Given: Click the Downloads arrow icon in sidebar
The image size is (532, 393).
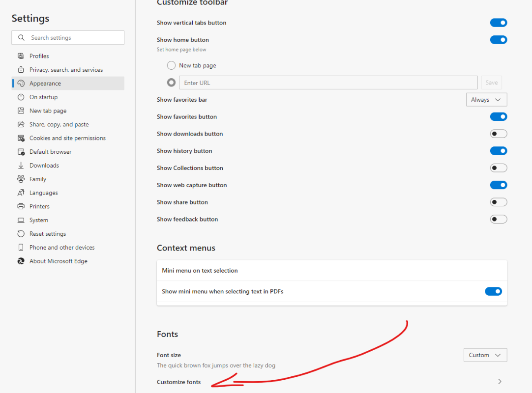Looking at the screenshot, I should pyautogui.click(x=21, y=166).
